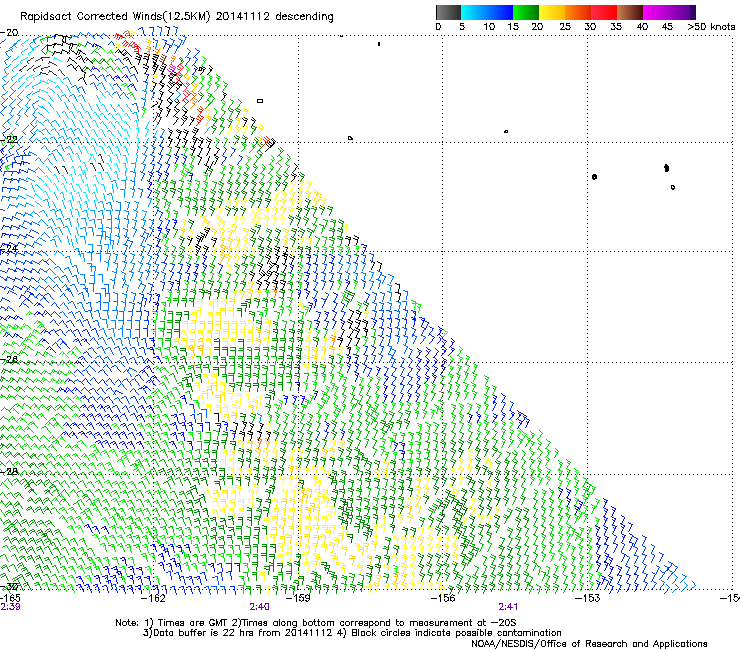Click the green 15-20 knots legend segment

coord(526,12)
